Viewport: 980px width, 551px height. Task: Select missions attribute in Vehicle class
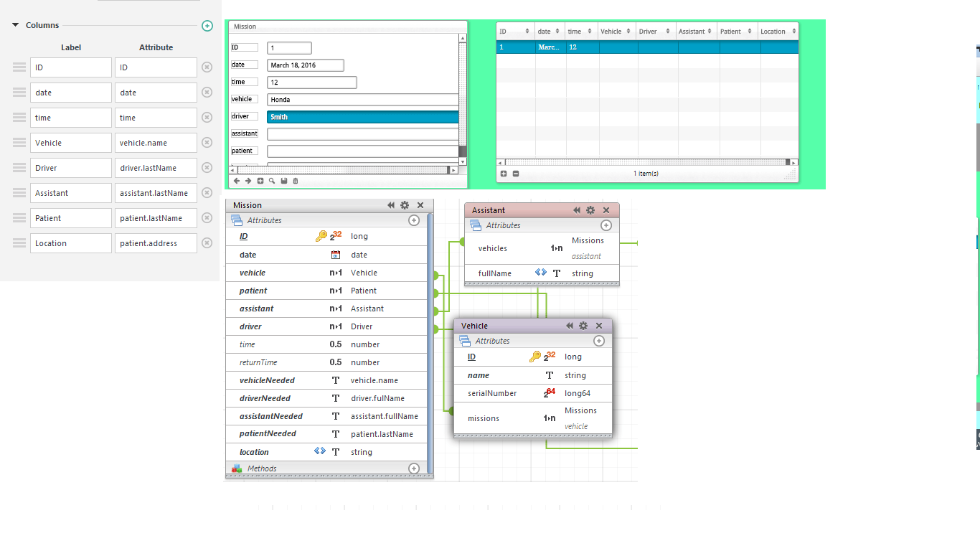click(533, 418)
